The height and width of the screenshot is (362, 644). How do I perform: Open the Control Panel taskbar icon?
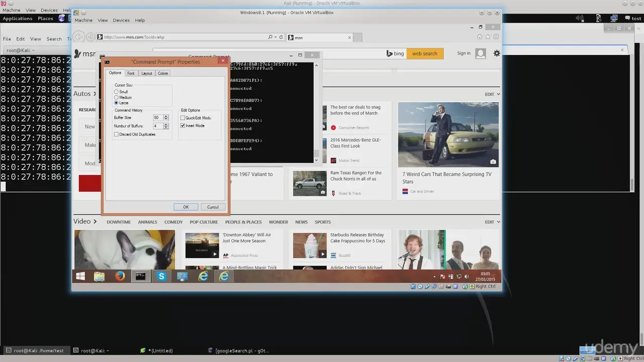[182, 276]
